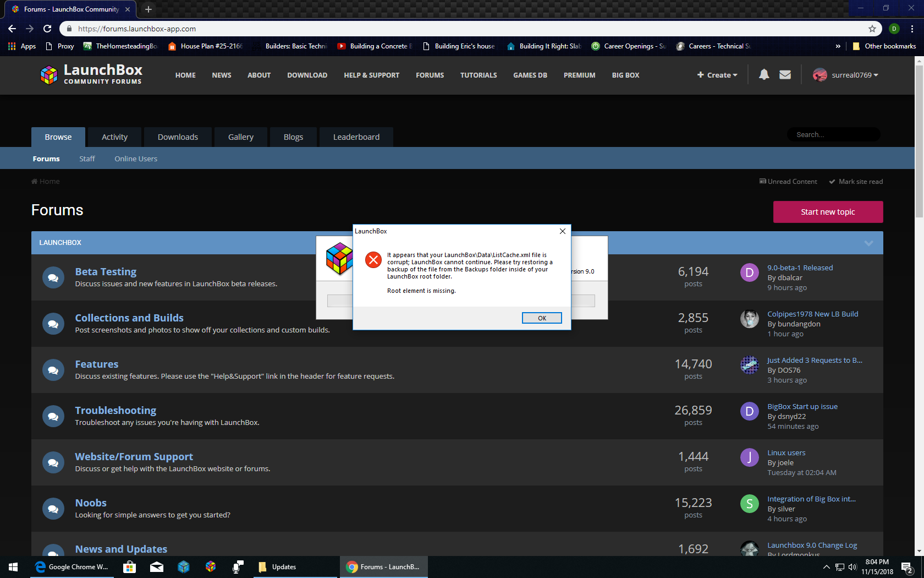Bookmark this page with star icon
The width and height of the screenshot is (924, 578).
pos(872,29)
